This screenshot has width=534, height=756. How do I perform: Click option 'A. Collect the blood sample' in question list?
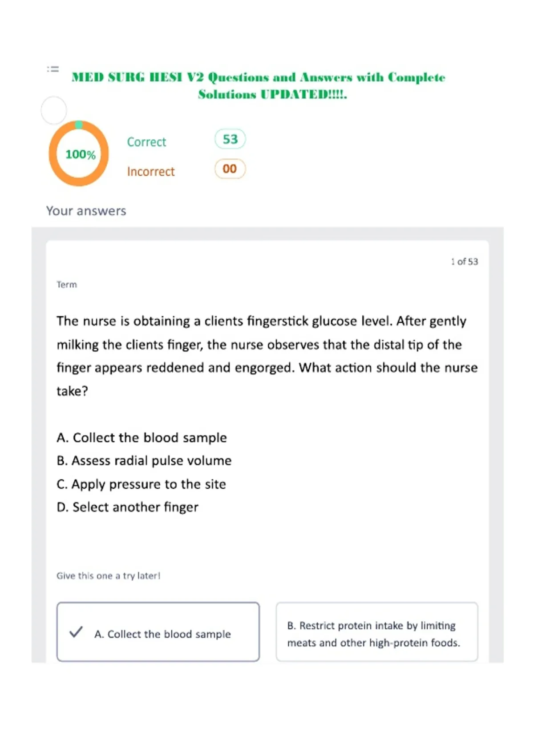(142, 438)
